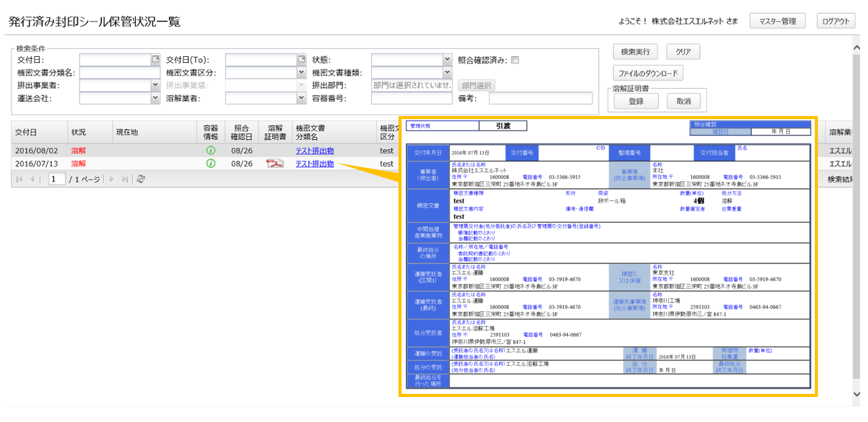Screen dimensions: 868x422
Task: Click the 状況 column header
Action: tap(78, 132)
